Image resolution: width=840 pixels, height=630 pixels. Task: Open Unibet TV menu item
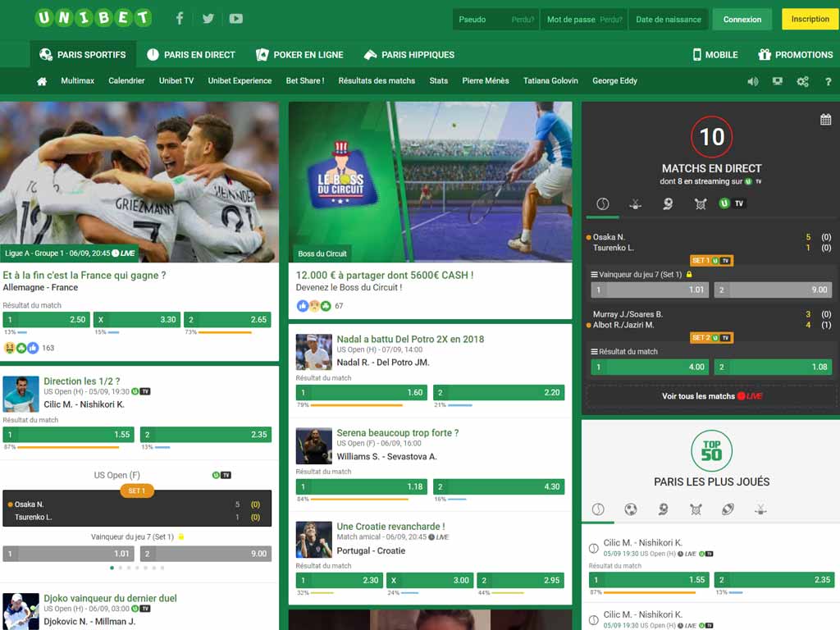(x=176, y=81)
